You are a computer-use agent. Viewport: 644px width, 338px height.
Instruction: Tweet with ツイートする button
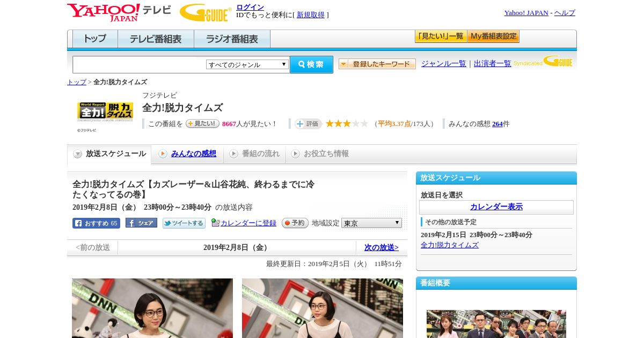[x=184, y=223]
